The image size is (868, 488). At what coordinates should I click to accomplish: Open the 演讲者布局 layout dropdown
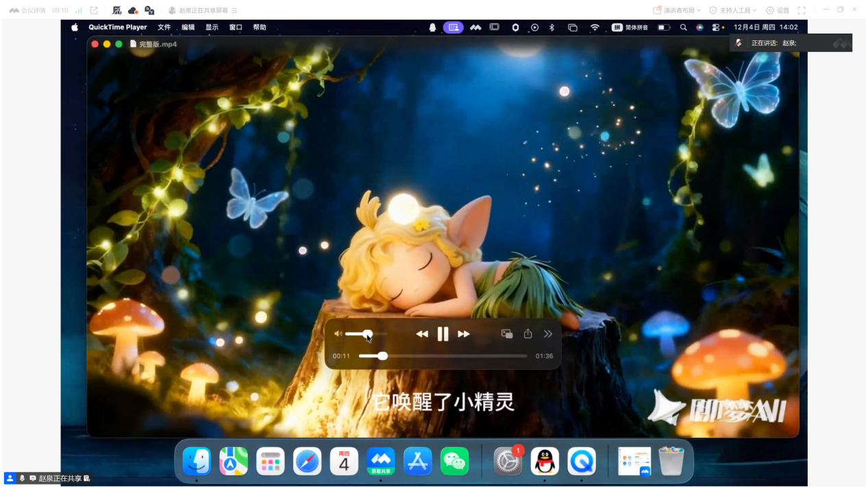pos(677,10)
